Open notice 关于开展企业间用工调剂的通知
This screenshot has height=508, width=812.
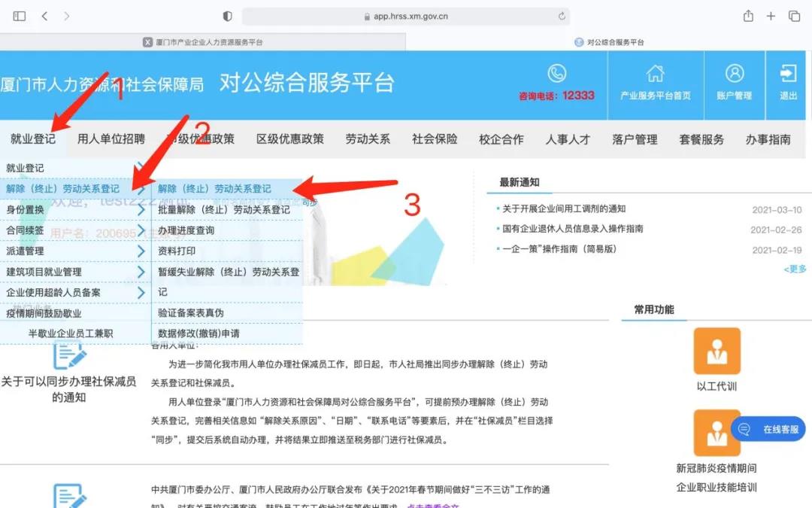[x=564, y=209]
